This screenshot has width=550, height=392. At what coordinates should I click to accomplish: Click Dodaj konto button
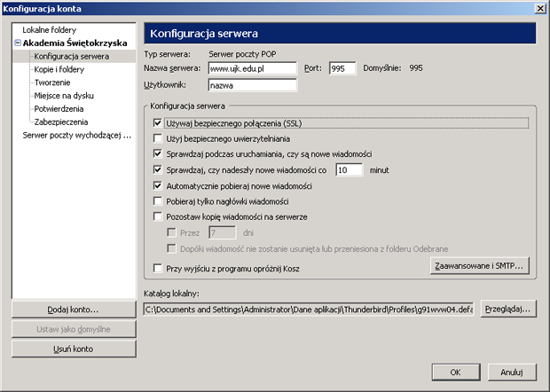point(73,309)
